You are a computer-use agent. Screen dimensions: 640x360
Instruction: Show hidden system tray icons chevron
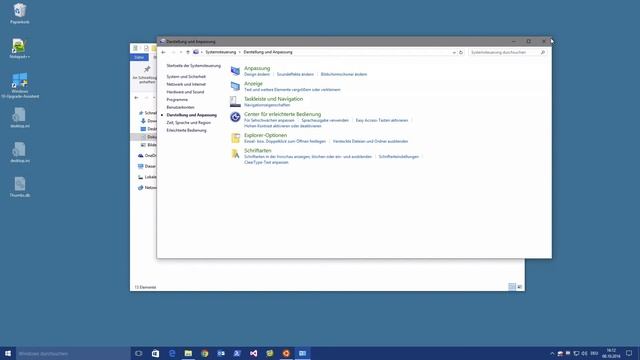pyautogui.click(x=552, y=353)
